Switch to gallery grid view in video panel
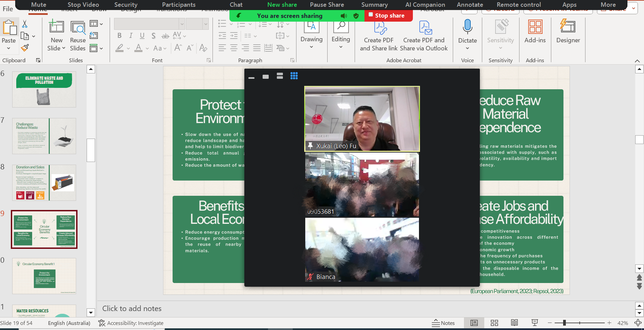The height and width of the screenshot is (330, 644). click(294, 76)
